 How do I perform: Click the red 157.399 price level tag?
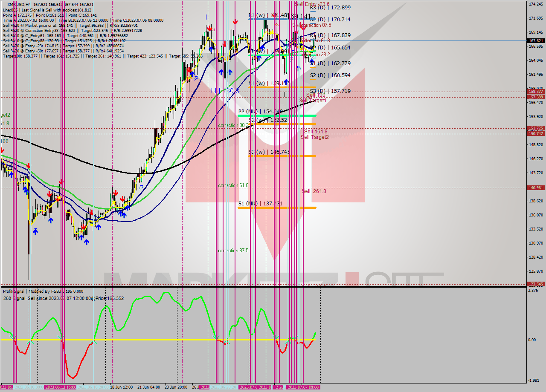pyautogui.click(x=536, y=97)
